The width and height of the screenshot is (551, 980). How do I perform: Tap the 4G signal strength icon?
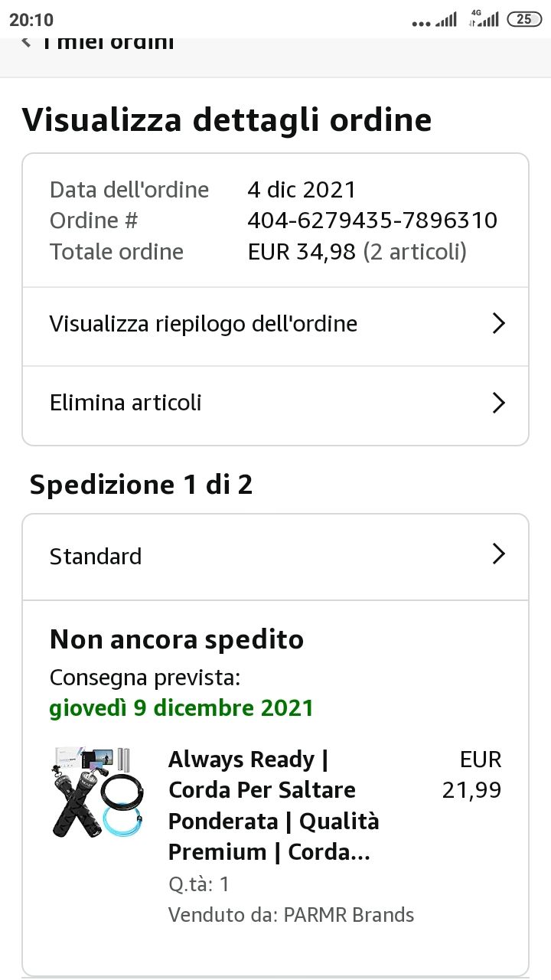(484, 19)
